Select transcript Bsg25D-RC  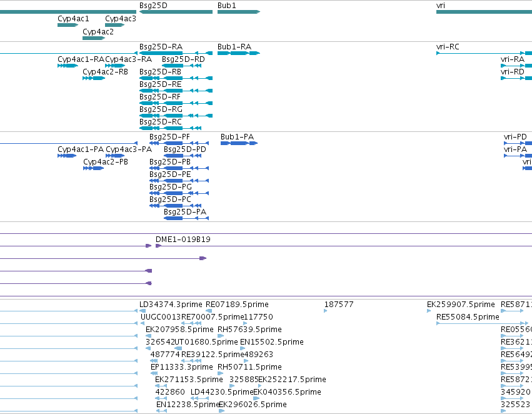(170, 128)
